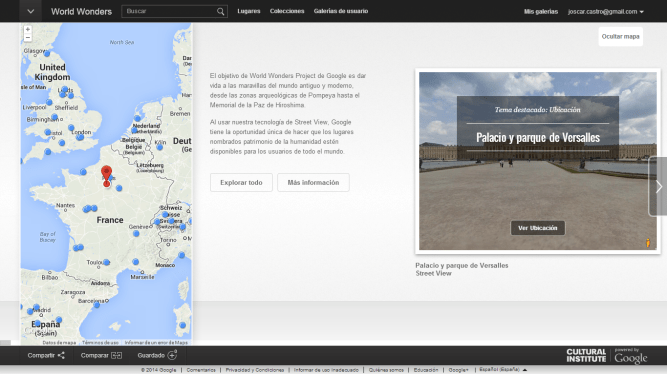Focus the Buscar search field
667x374 pixels.
pyautogui.click(x=168, y=11)
